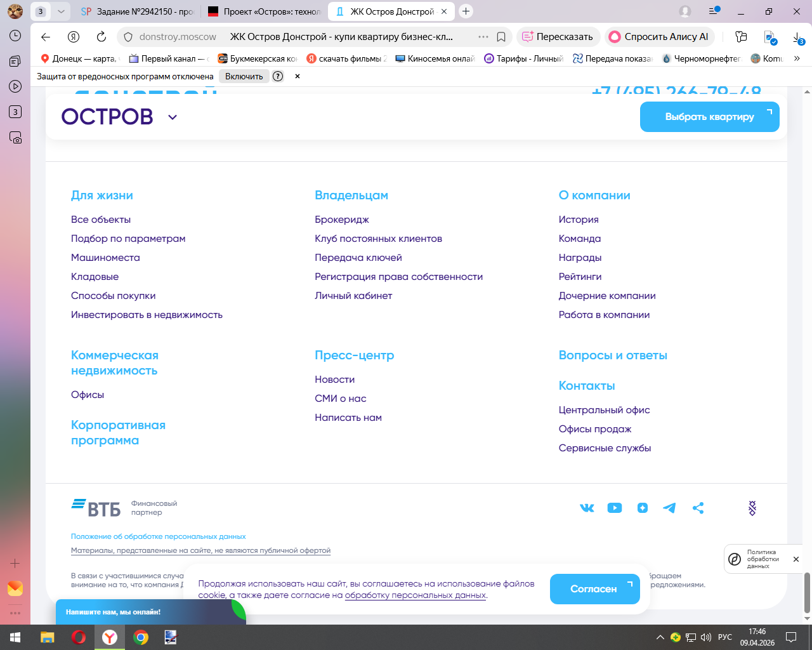Click the Yandex home button icon
812x650 pixels.
pos(74,37)
